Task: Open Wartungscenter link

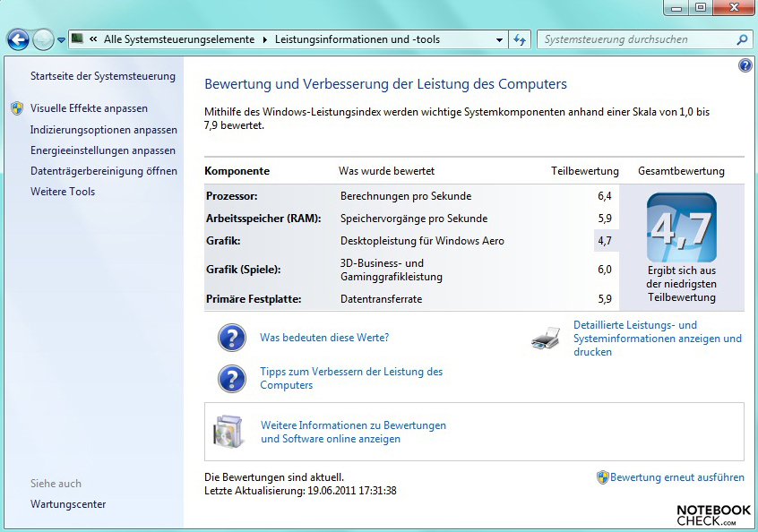Action: coord(68,504)
